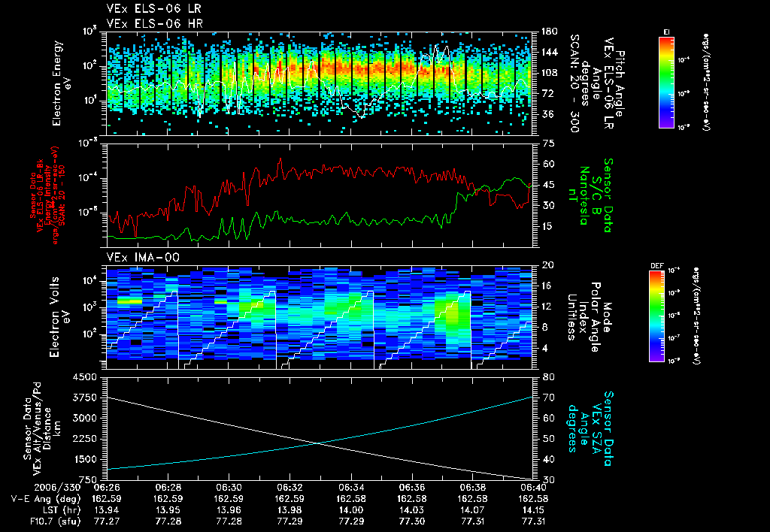Click the 06:34 time tick label
This screenshot has height=532, width=770.
coord(350,488)
